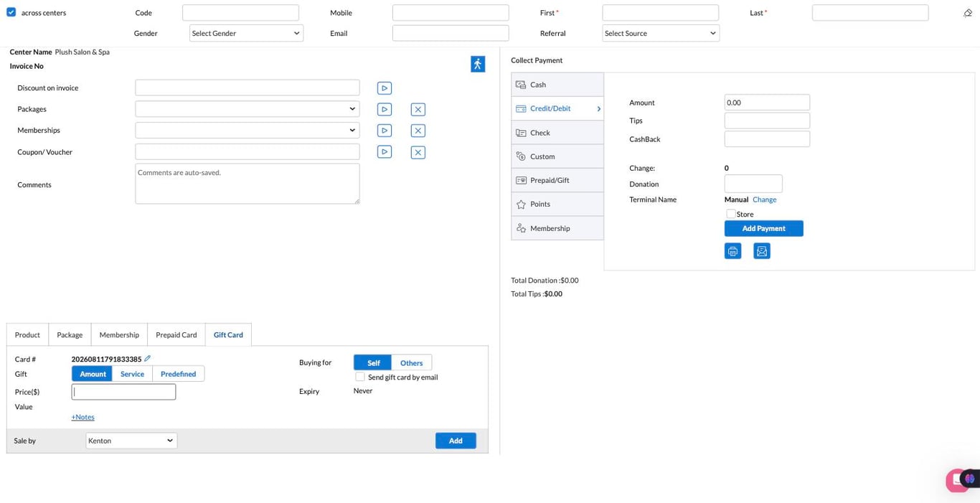The height and width of the screenshot is (503, 980).
Task: Select Cash payment method
Action: 557,85
